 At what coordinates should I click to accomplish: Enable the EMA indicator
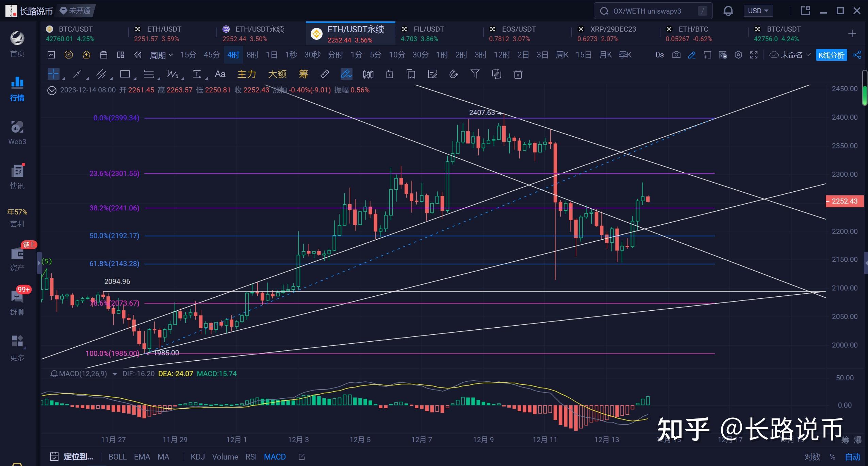142,457
